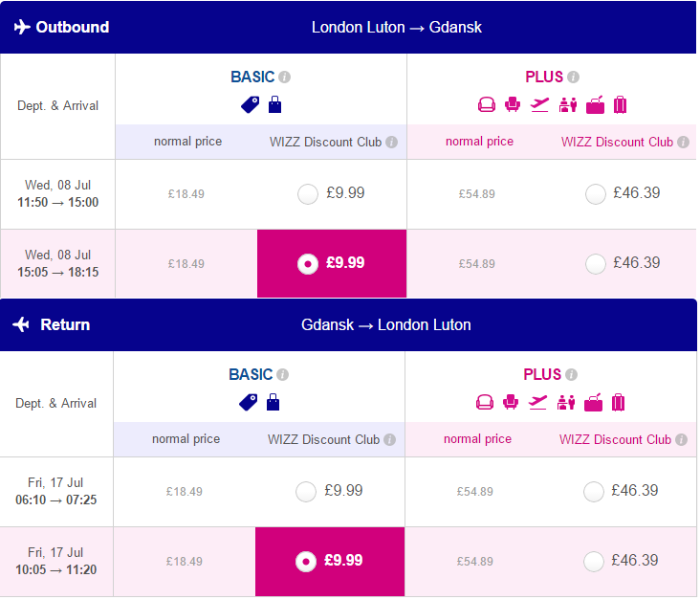Click the info icon next to Outbound BASIC
Viewport: 700px width, 600px height.
pyautogui.click(x=285, y=78)
